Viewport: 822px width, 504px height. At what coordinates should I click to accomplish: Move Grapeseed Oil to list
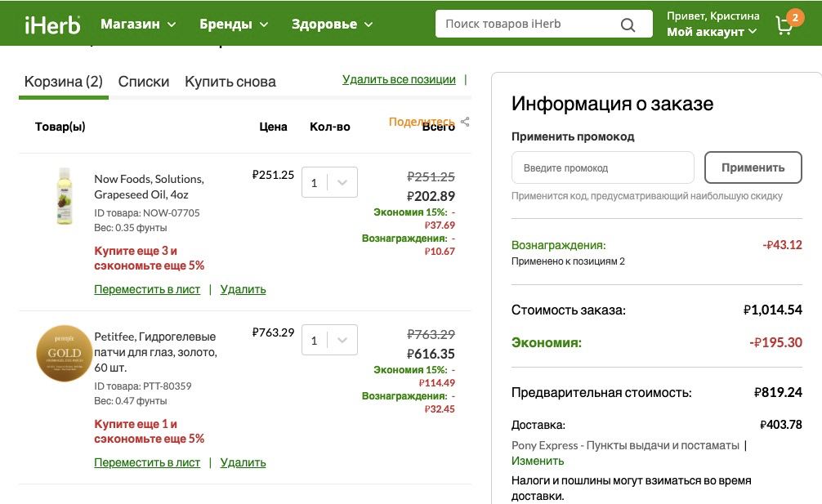tap(147, 289)
